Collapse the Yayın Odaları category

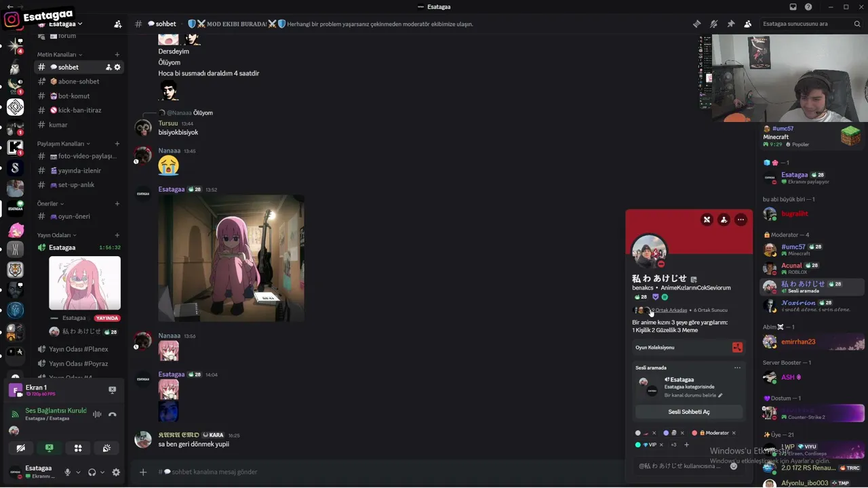coord(56,235)
